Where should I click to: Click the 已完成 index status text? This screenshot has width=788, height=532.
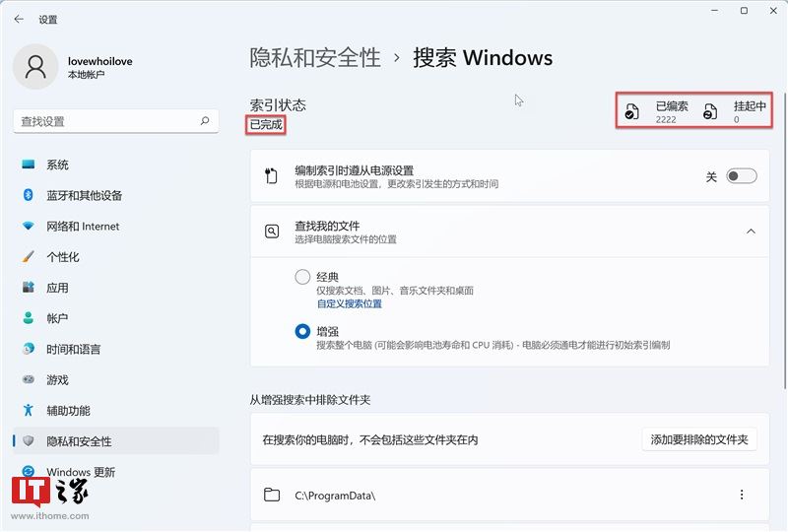[x=266, y=124]
